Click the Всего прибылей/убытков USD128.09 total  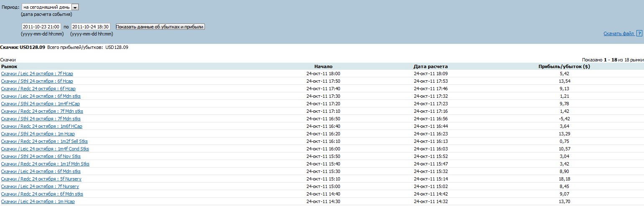[x=88, y=47]
